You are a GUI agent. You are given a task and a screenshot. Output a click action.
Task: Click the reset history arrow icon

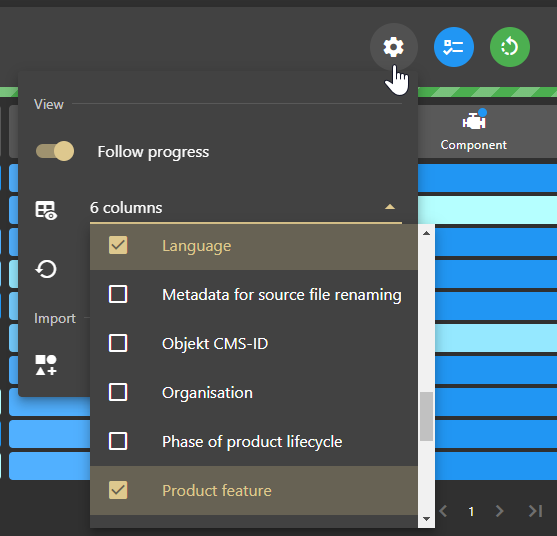pos(46,269)
